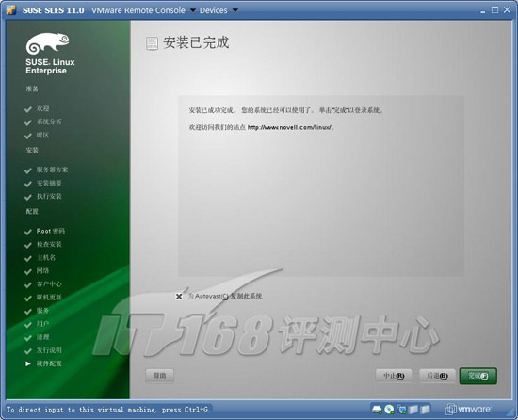
Task: Click the hard disk device status icon
Action: point(377,410)
